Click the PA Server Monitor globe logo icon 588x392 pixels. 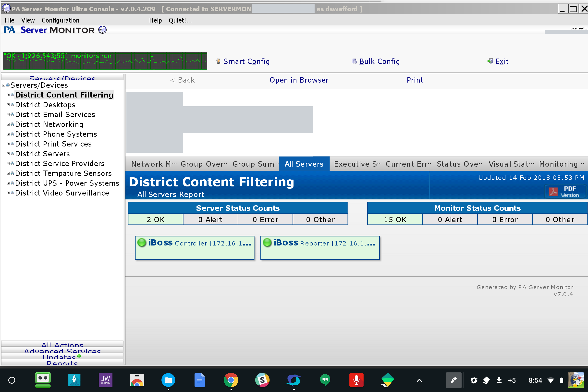102,30
